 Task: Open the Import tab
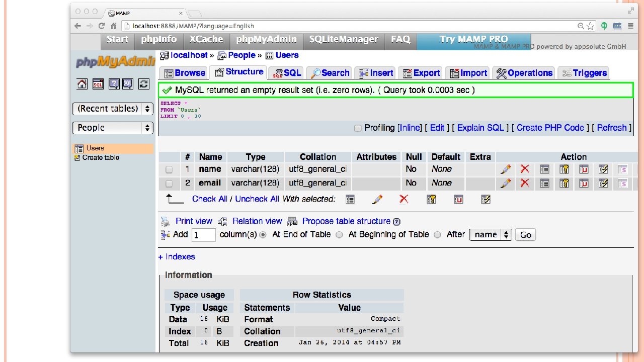tap(467, 73)
